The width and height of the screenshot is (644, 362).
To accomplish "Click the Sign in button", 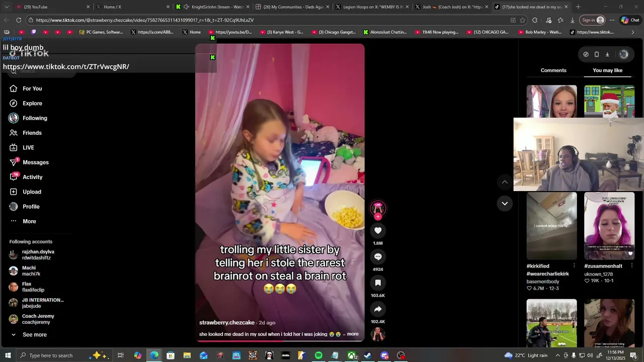I will pos(592,20).
